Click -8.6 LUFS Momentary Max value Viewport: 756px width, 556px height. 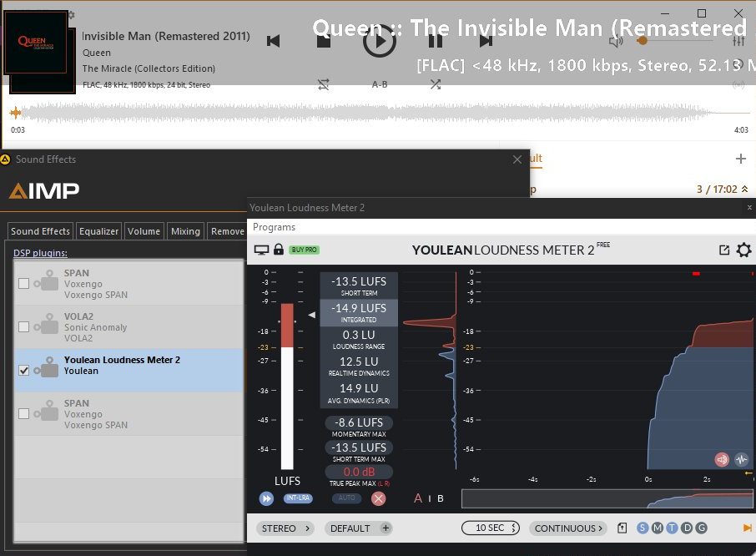pos(359,422)
